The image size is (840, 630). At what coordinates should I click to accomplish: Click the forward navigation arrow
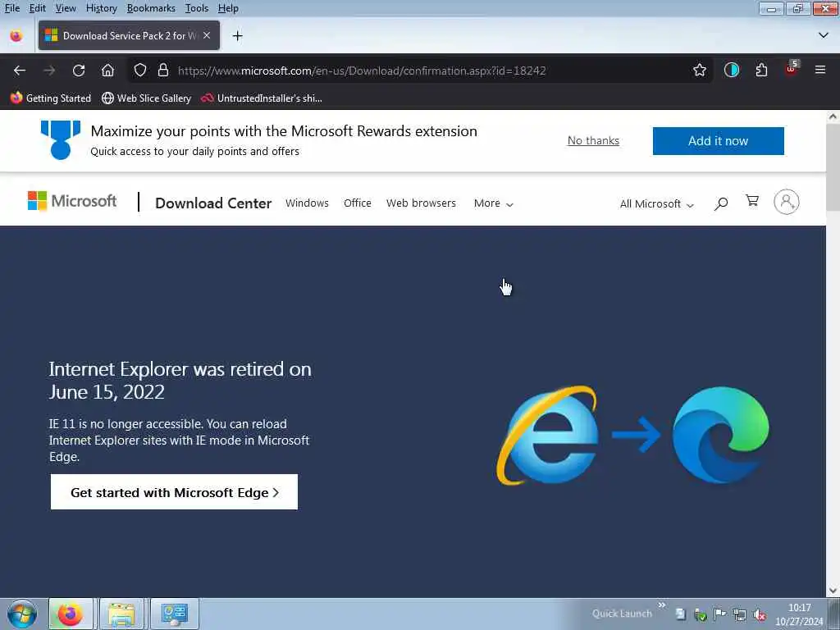click(49, 71)
